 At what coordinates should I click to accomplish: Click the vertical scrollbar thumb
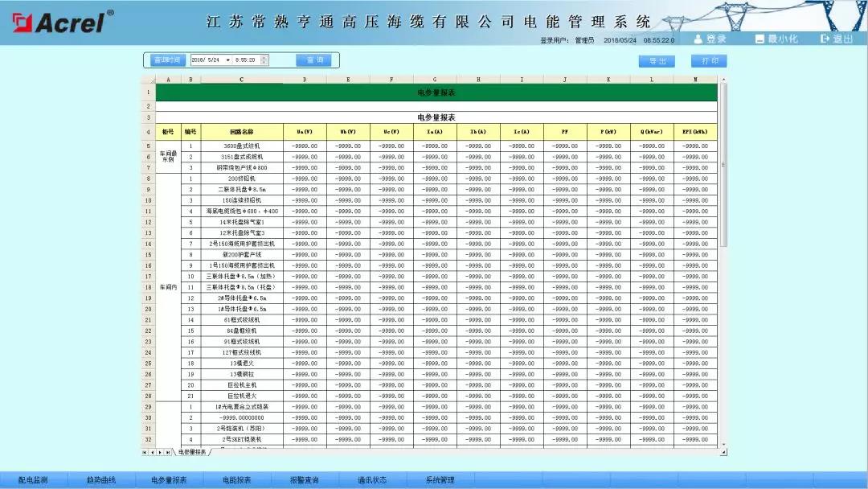pyautogui.click(x=723, y=165)
